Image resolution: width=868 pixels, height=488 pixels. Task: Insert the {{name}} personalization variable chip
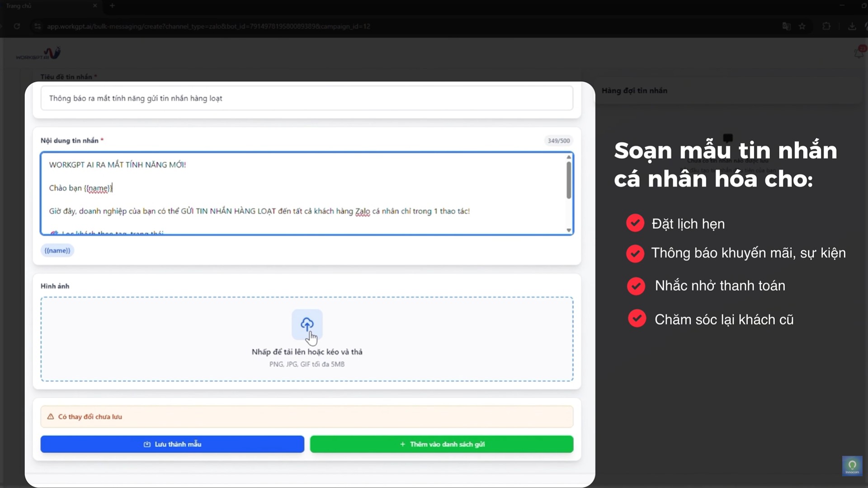tap(57, 250)
